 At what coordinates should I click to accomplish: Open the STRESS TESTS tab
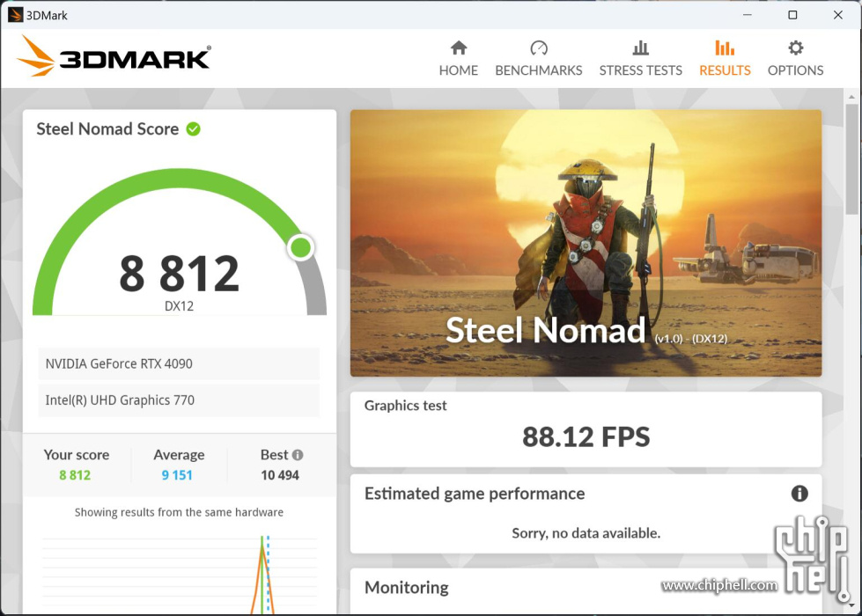[x=640, y=59]
